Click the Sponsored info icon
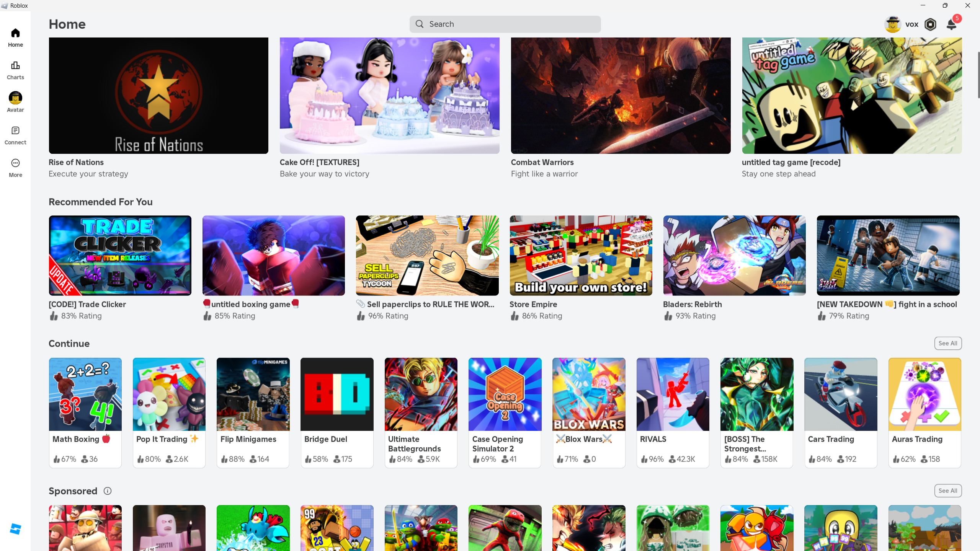Image resolution: width=980 pixels, height=551 pixels. coord(108,491)
